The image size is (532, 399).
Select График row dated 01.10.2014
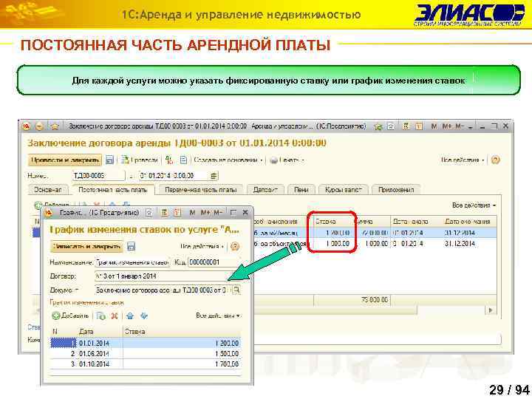pyautogui.click(x=146, y=364)
